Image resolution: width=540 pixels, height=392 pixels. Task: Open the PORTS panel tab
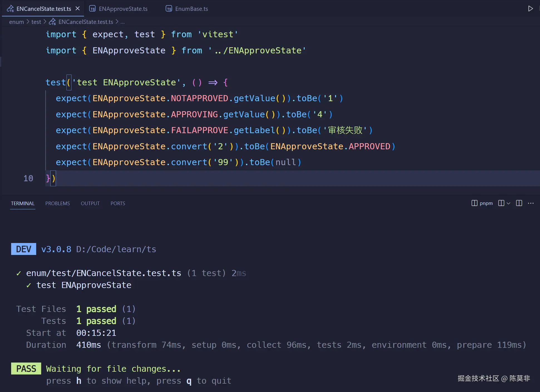pyautogui.click(x=118, y=203)
